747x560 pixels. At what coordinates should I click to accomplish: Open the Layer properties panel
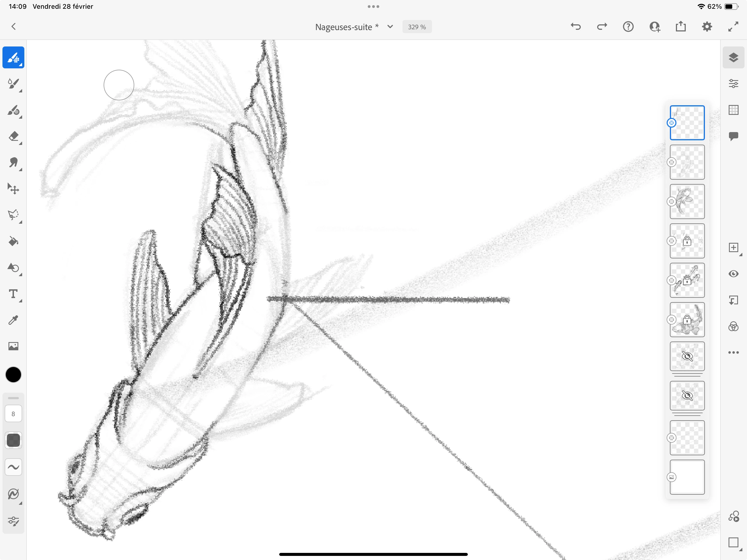733,83
